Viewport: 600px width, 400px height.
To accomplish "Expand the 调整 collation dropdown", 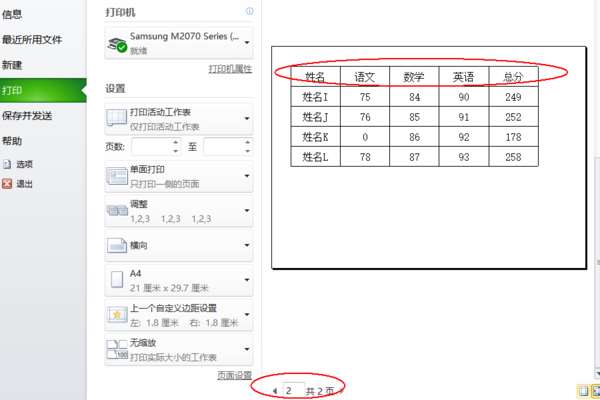I will pyautogui.click(x=247, y=211).
